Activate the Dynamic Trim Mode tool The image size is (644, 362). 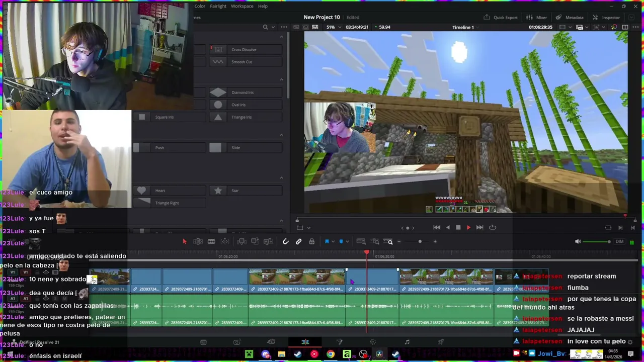225,242
